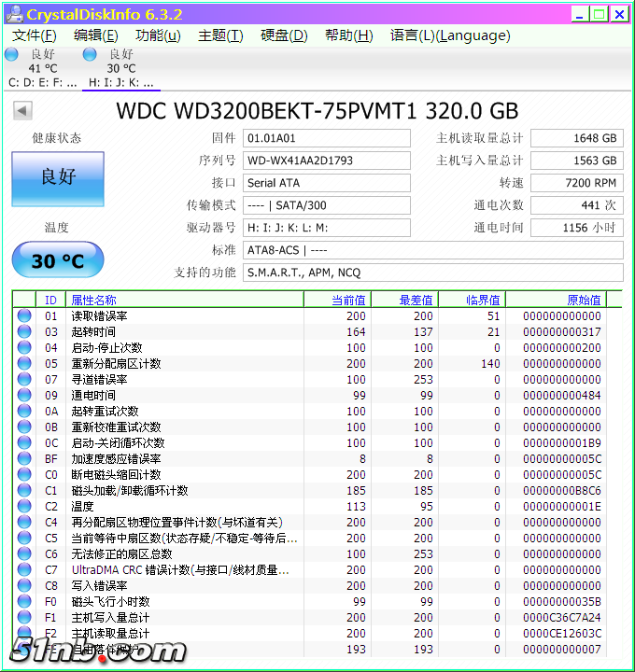
Task: Click the serial number field
Action: 326,161
